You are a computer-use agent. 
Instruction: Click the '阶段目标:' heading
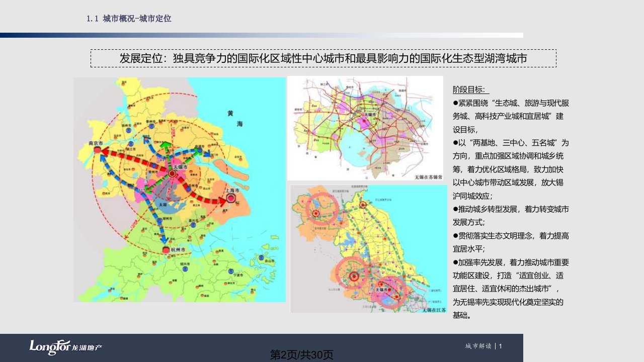coord(471,89)
